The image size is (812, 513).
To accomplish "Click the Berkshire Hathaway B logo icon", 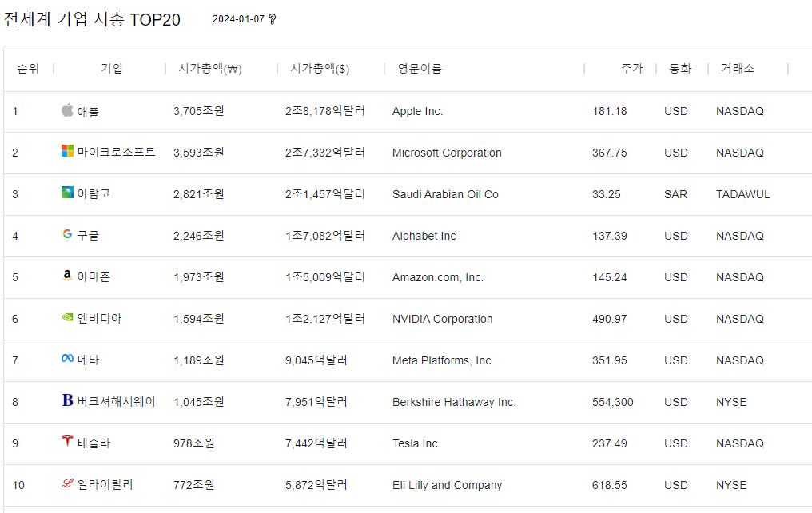I will 67,400.
